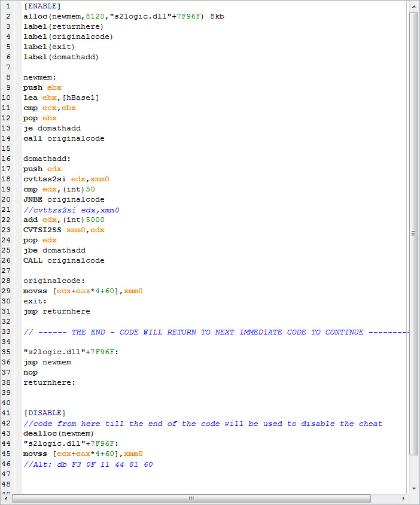
Task: Click the 'newmem:' label line
Action: point(39,77)
